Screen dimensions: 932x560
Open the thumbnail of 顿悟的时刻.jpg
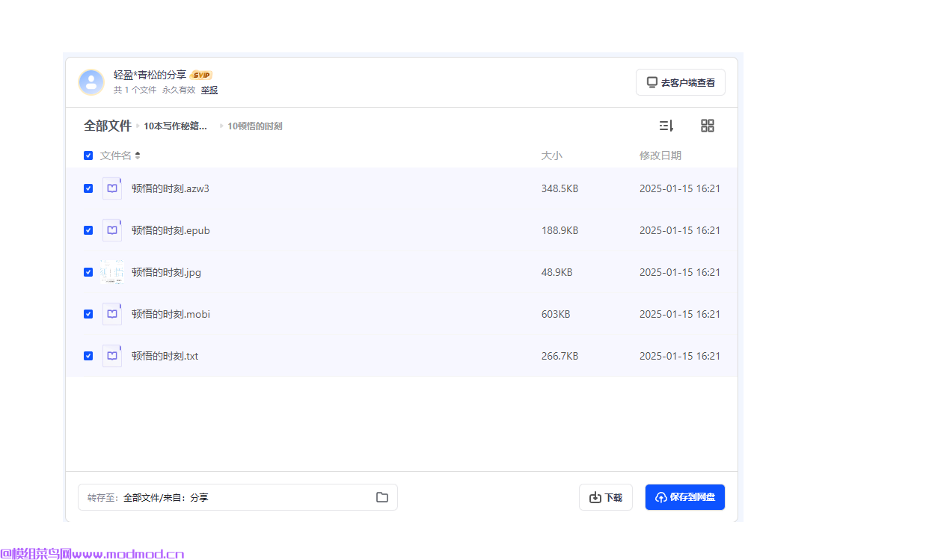coord(112,272)
